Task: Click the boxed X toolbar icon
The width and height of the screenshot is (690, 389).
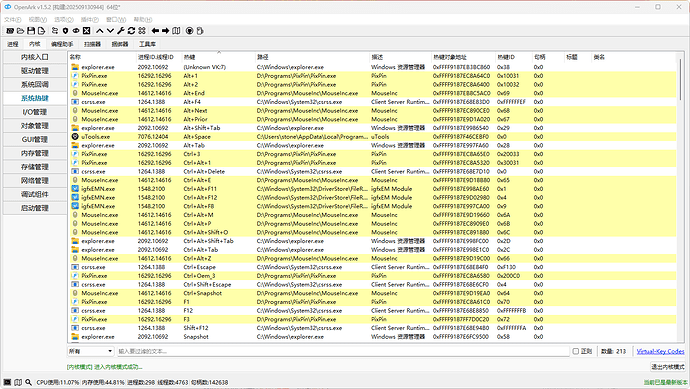Action: tap(87, 31)
